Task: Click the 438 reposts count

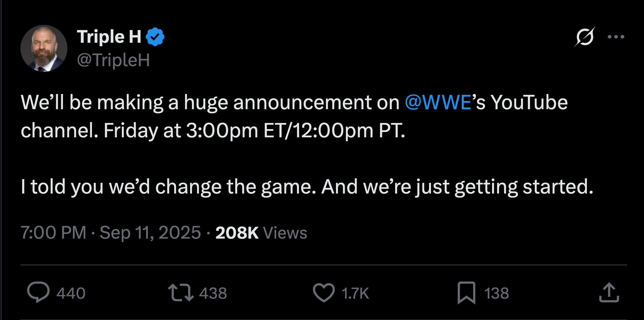Action: click(213, 293)
